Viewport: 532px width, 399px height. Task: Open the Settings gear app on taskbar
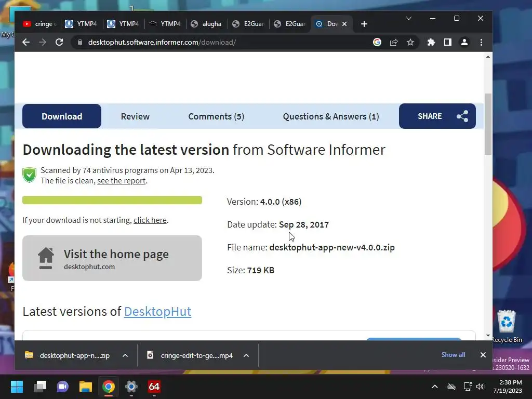[x=131, y=387]
